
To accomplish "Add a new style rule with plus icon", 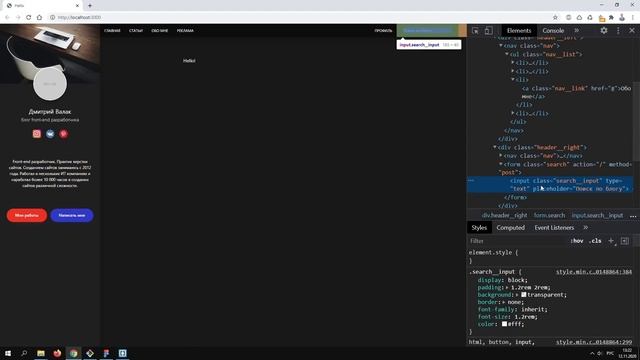I will tap(611, 241).
